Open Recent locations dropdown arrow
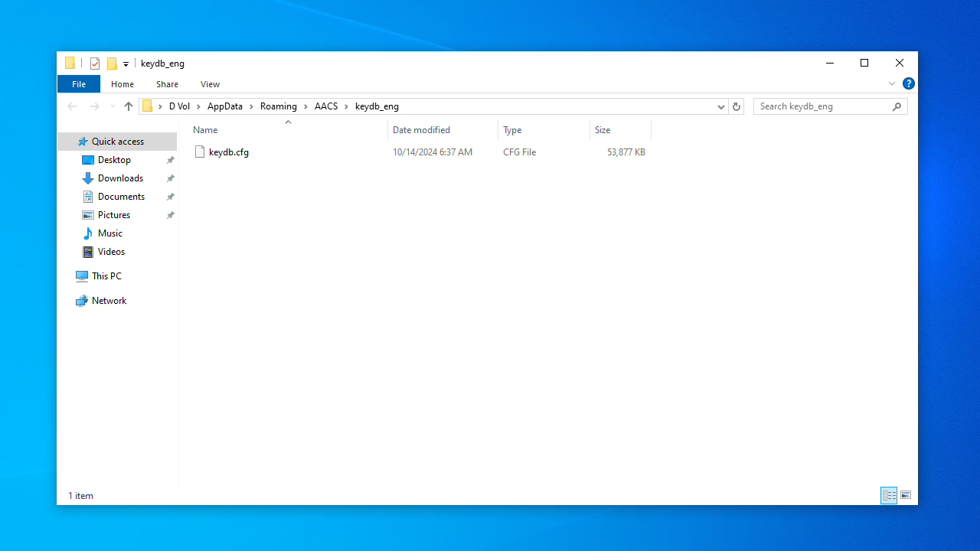This screenshot has height=551, width=980. point(113,106)
